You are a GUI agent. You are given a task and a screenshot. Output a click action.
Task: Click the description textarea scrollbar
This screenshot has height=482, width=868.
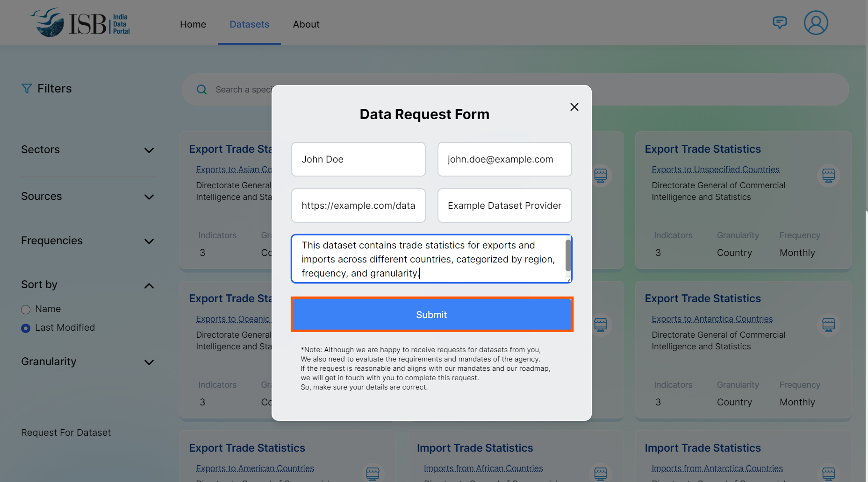click(568, 255)
